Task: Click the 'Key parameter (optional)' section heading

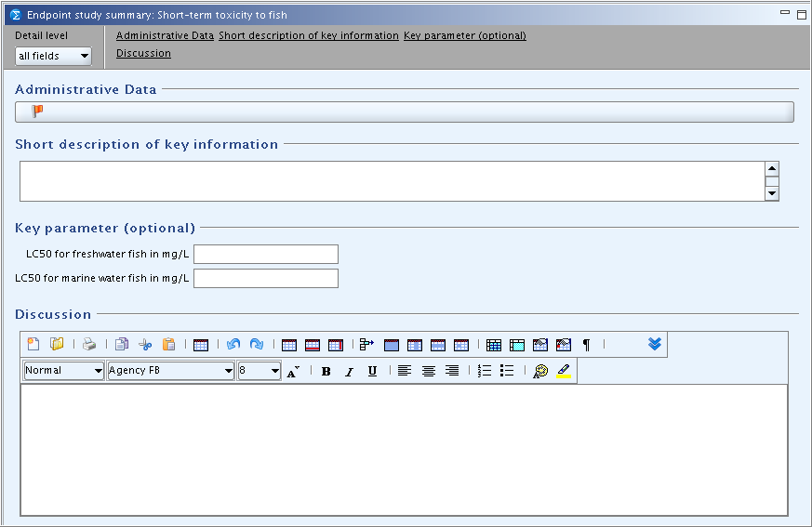Action: (x=105, y=229)
